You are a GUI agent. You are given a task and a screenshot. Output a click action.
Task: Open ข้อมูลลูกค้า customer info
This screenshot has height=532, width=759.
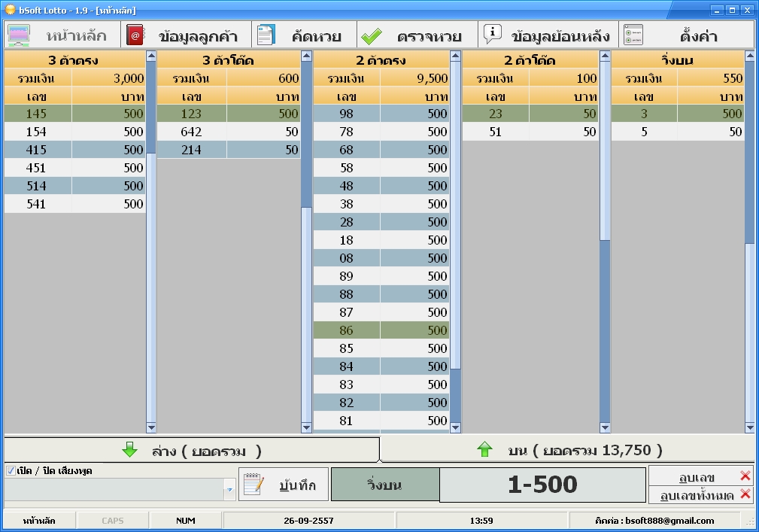click(186, 35)
